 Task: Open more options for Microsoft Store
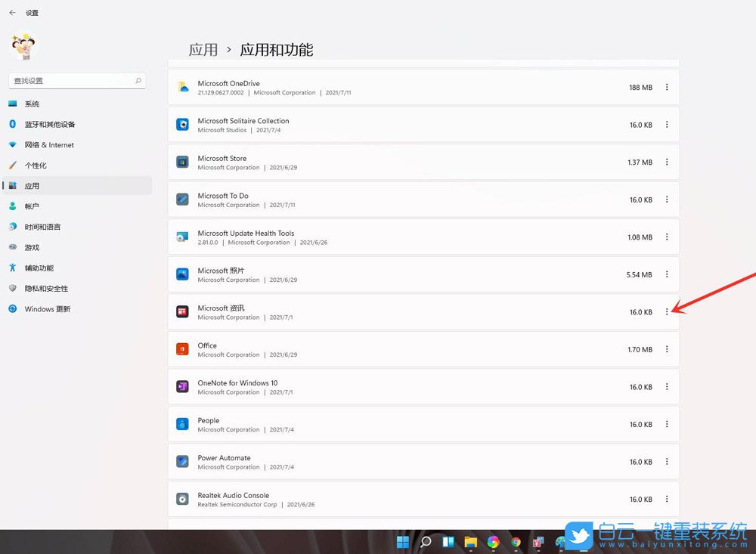coord(667,162)
